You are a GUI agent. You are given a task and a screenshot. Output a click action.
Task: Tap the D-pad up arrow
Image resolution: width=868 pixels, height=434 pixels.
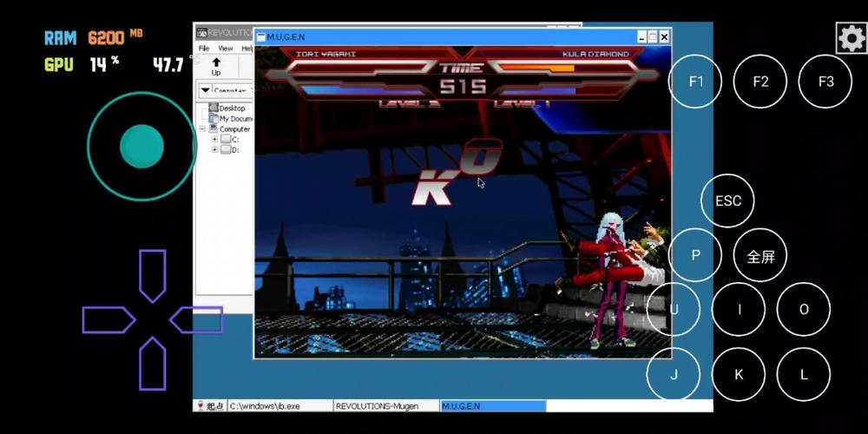point(152,276)
